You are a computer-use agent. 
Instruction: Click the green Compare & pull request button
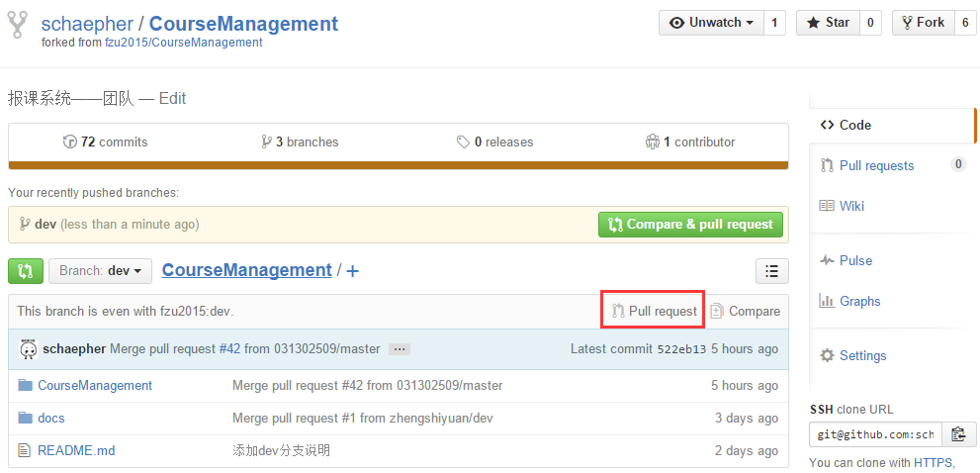pos(690,224)
